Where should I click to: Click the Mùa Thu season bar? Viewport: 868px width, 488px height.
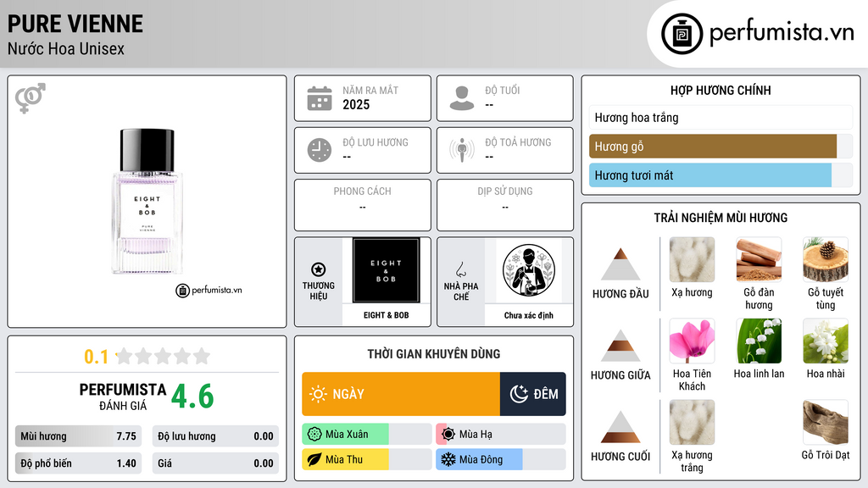[367, 460]
